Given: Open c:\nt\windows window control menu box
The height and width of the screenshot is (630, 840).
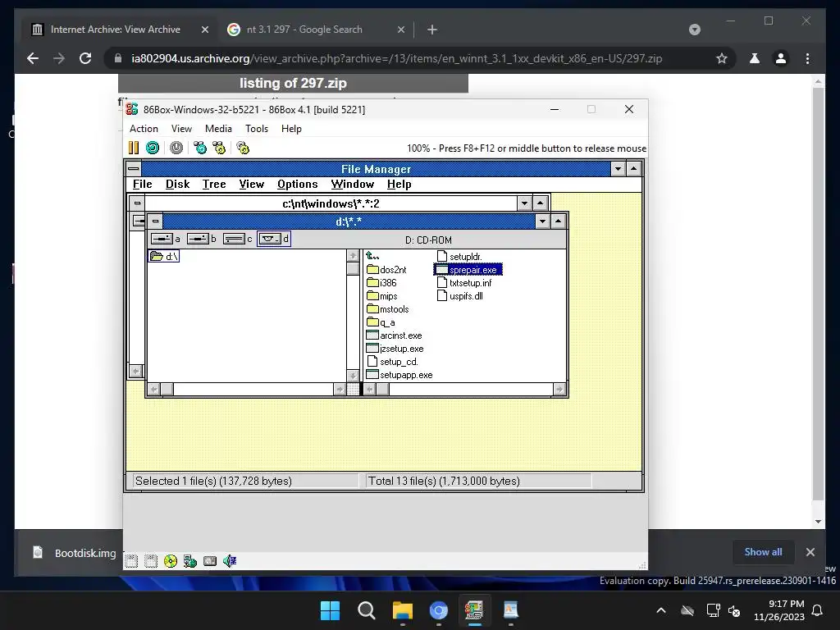Looking at the screenshot, I should 138,203.
